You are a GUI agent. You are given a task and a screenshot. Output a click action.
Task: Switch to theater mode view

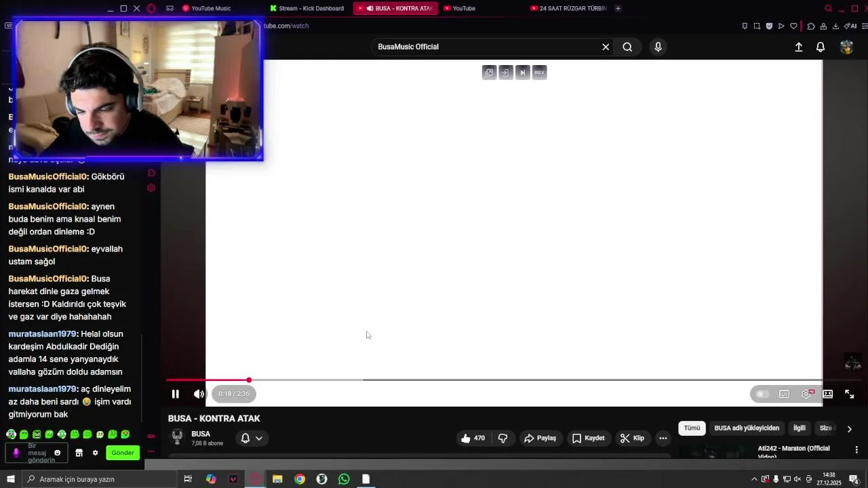(828, 394)
